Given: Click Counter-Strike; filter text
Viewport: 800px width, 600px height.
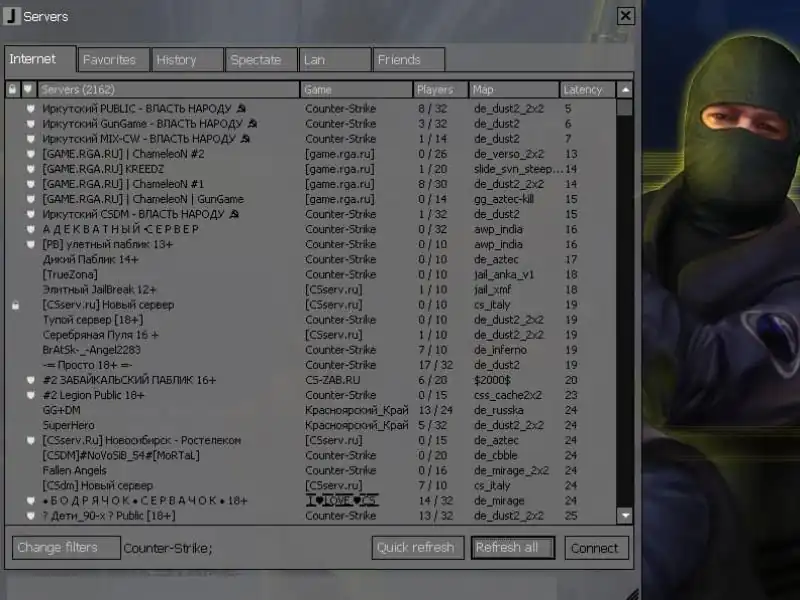Looking at the screenshot, I should point(168,548).
